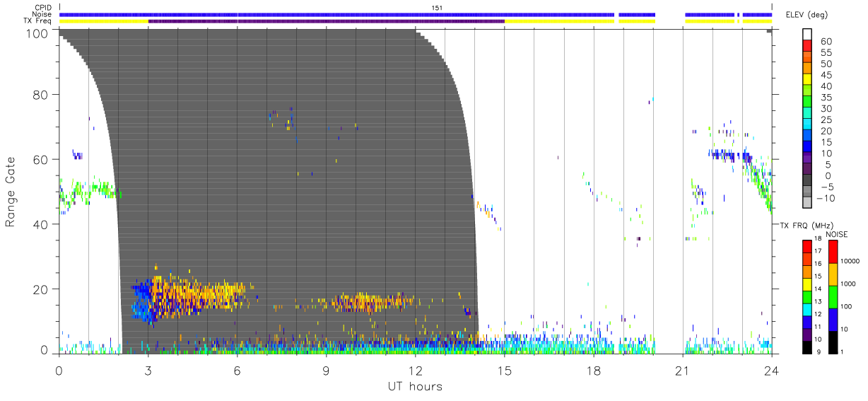Click y-axis tick label '80'
This screenshot has width=868, height=401.
(42, 95)
